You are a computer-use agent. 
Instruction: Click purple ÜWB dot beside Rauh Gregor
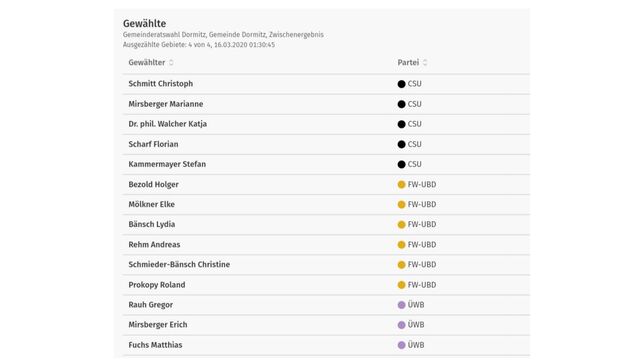pos(401,305)
